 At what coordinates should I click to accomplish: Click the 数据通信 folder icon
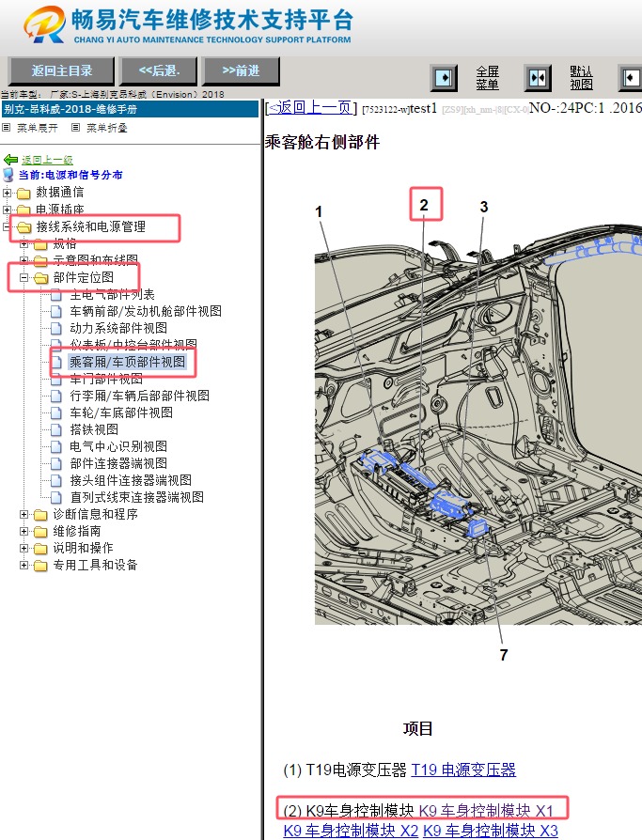[23, 193]
